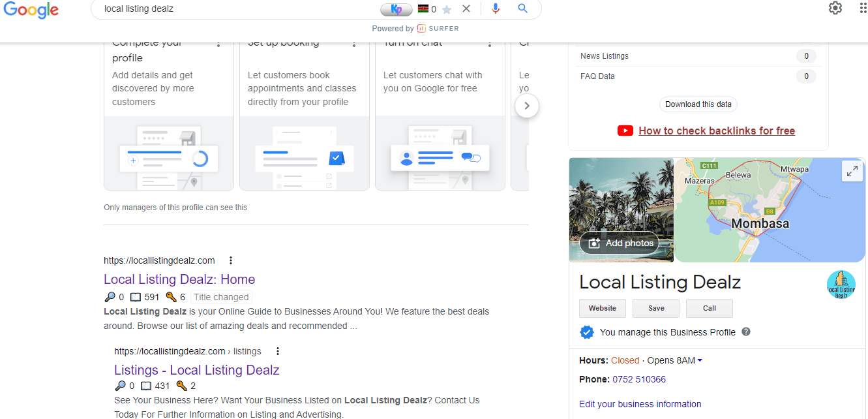Show next profile cards with right arrow
This screenshot has width=868, height=419.
(x=527, y=106)
